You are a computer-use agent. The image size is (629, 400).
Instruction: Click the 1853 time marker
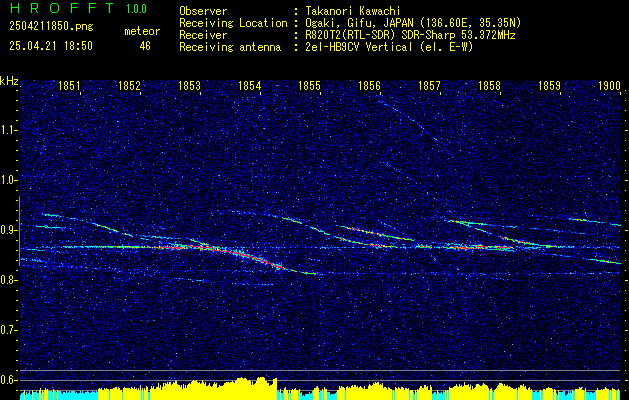pyautogui.click(x=189, y=86)
